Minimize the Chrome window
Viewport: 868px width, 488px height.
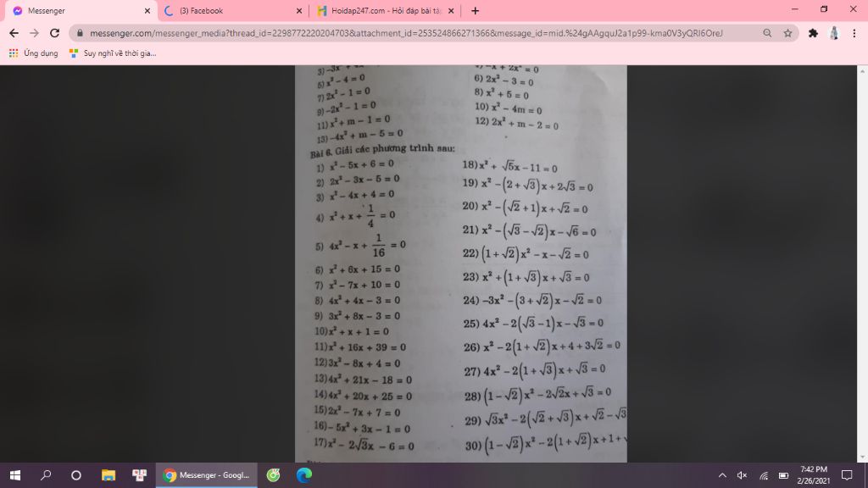tap(795, 9)
